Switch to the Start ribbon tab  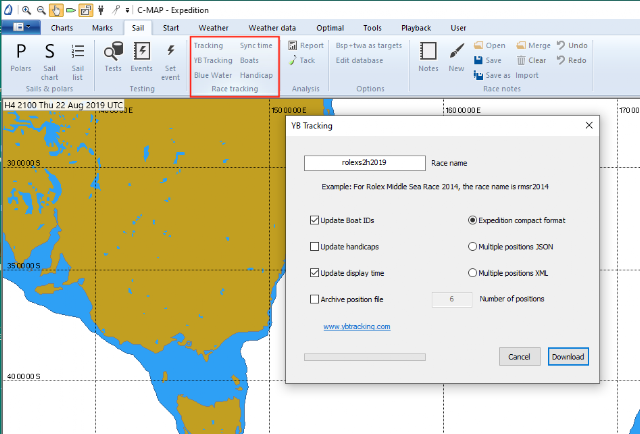tap(171, 28)
